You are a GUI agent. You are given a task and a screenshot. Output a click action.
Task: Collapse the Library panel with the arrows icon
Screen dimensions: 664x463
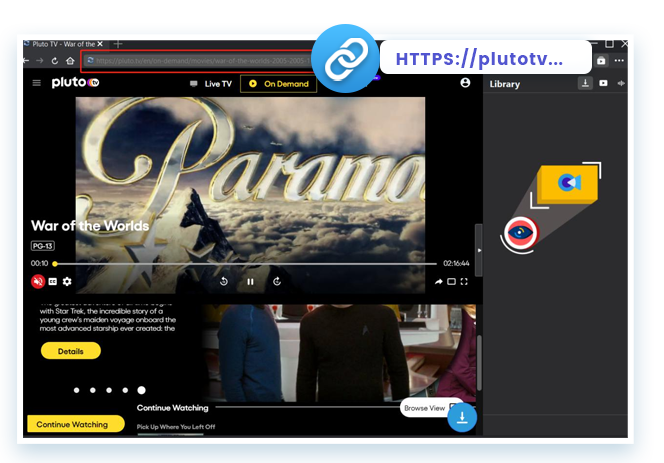(621, 83)
